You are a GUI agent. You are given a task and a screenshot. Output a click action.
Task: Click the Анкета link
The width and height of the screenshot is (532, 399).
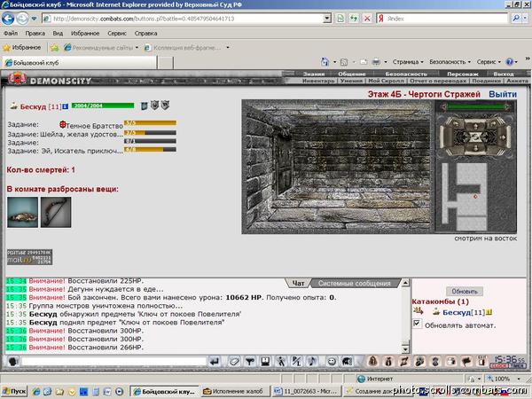517,81
